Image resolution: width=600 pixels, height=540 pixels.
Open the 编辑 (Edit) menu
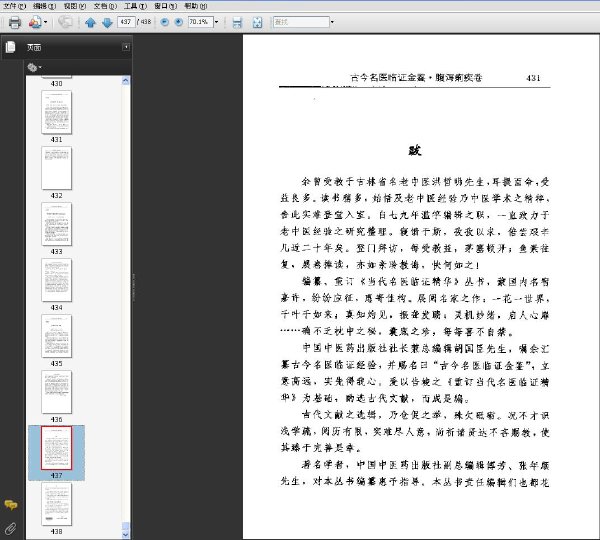(x=44, y=6)
